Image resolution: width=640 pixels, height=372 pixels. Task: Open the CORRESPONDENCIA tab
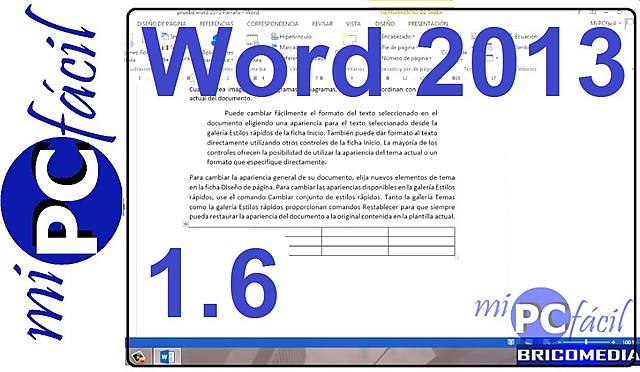tap(272, 24)
